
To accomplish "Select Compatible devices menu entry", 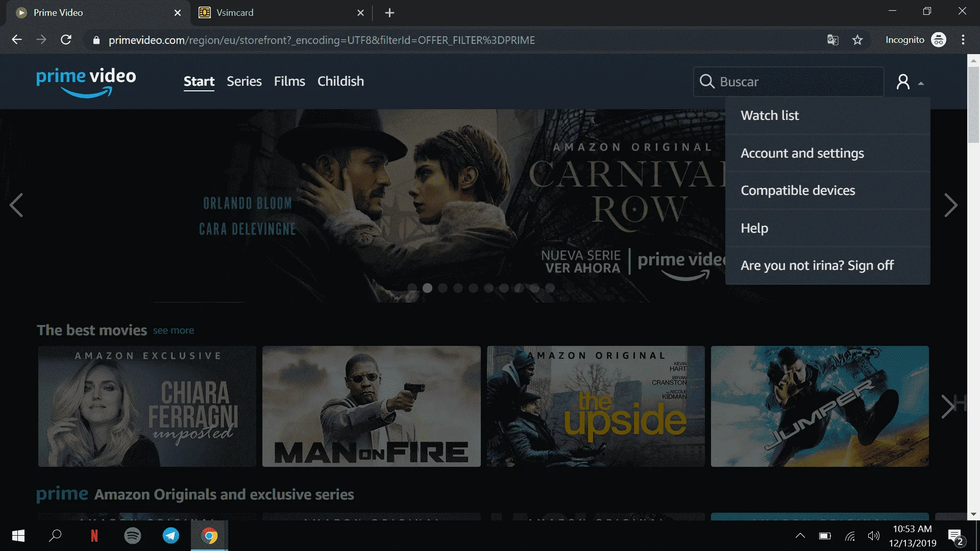I will (827, 190).
